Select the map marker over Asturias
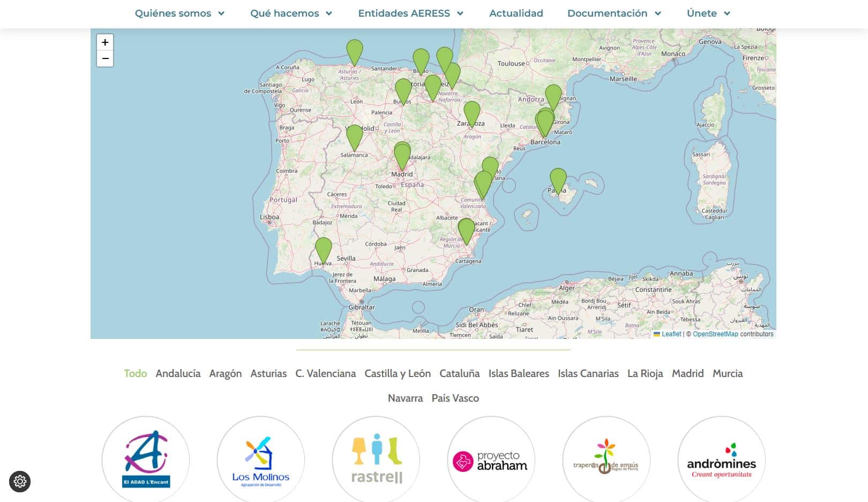Screen dimensions: 868x502 tap(354, 53)
